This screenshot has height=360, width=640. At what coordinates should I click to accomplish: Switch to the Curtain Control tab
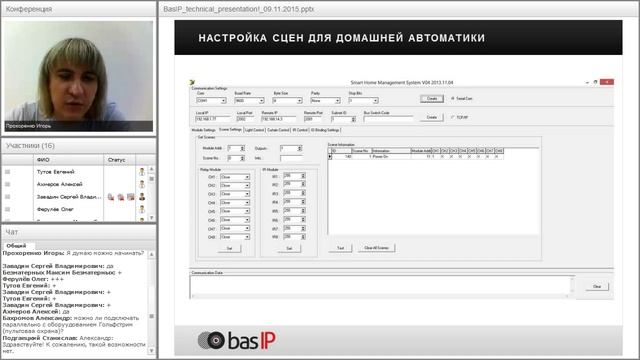[278, 130]
